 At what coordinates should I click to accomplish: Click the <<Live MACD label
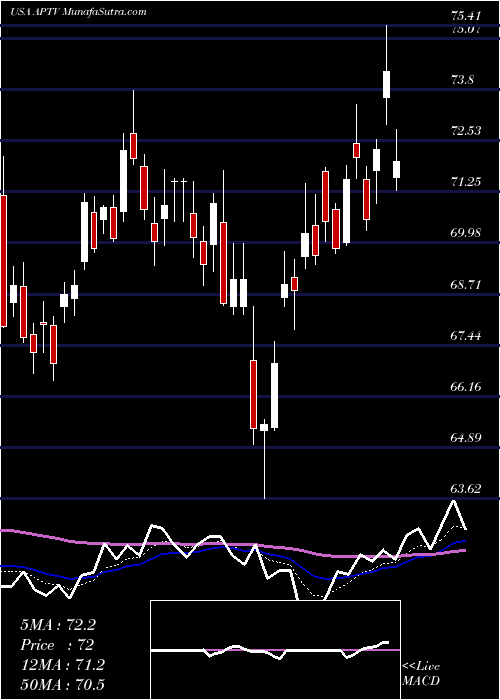(421, 674)
